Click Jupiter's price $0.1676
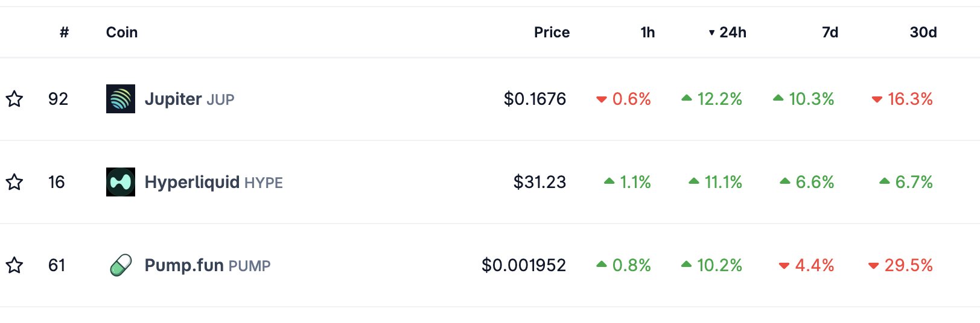 pyautogui.click(x=535, y=99)
